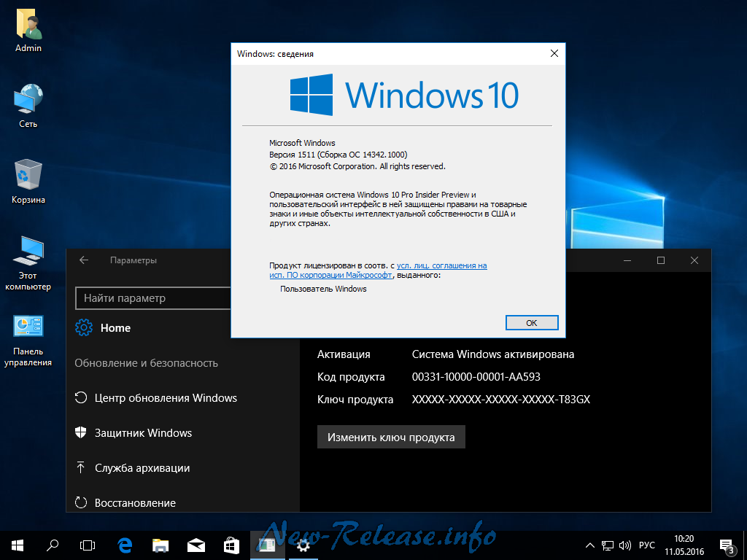Open the clock and date flyout
Screen dimensions: 747x560
click(x=684, y=545)
